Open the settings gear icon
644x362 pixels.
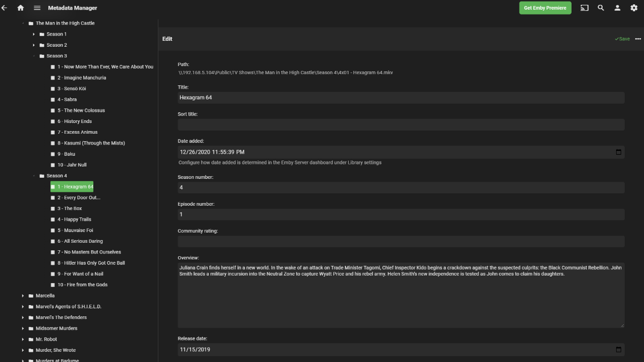coord(634,8)
